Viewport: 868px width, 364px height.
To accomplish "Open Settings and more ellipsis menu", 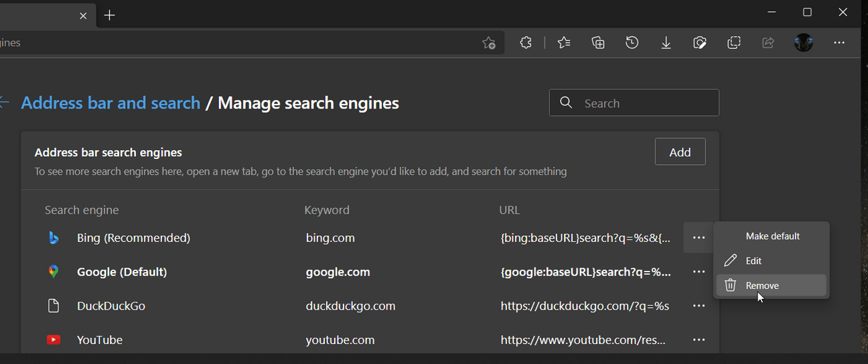I will pos(839,43).
